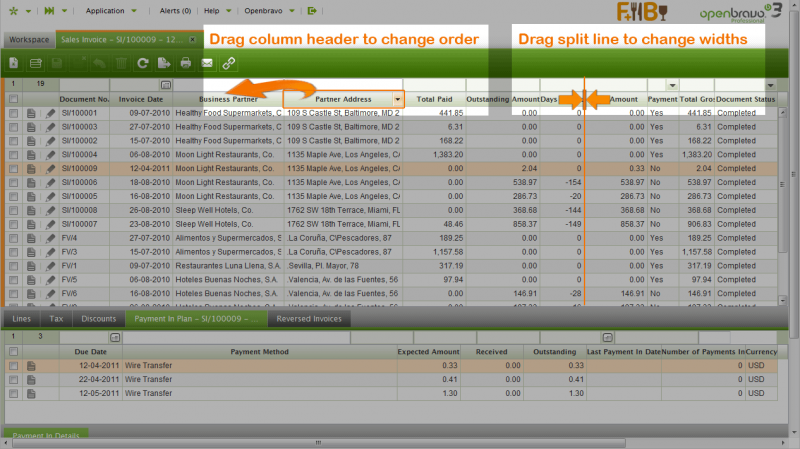This screenshot has width=800, height=449.
Task: Click the export to spreadsheet icon
Action: tap(164, 63)
